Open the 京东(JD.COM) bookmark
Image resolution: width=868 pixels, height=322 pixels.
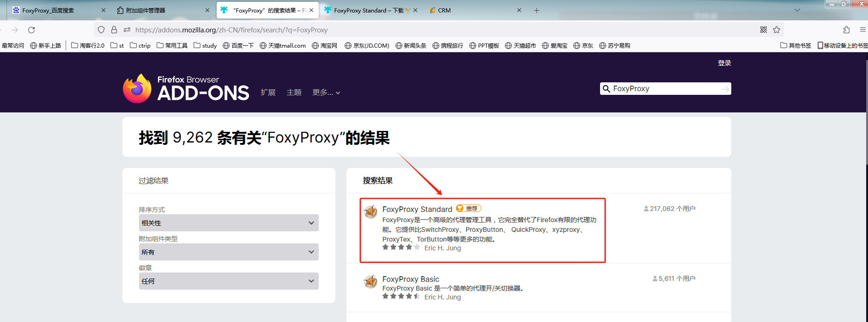pyautogui.click(x=367, y=45)
